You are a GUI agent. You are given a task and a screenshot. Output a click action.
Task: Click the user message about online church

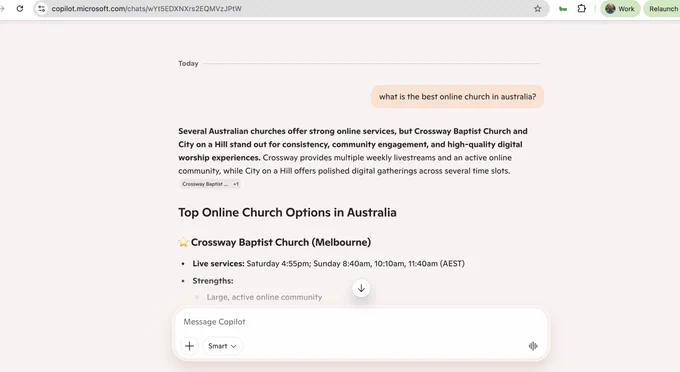point(458,97)
